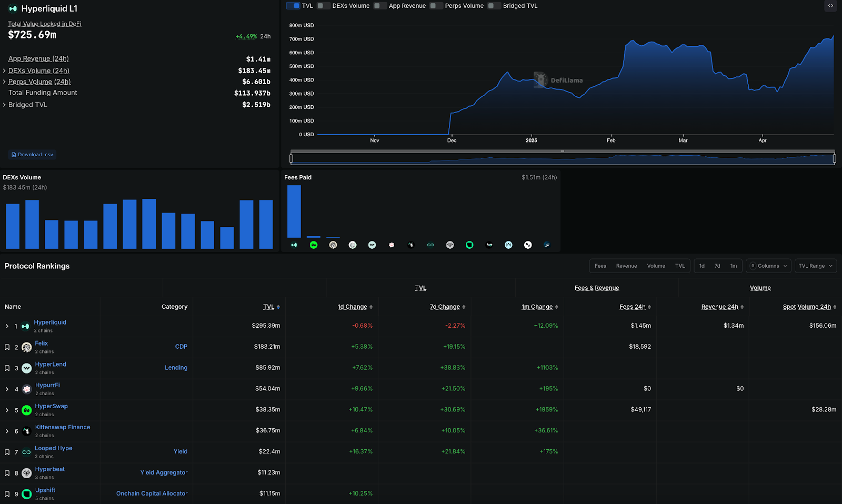Sort by the Fees 24h column arrows

tap(649, 307)
